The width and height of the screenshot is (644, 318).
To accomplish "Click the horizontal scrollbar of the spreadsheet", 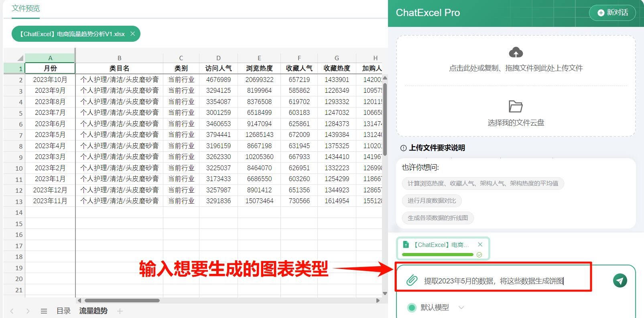I will tap(122, 300).
